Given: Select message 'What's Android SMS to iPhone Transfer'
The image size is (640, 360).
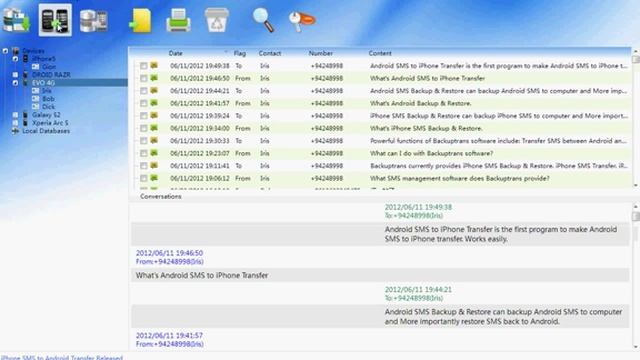Looking at the screenshot, I should (x=427, y=78).
